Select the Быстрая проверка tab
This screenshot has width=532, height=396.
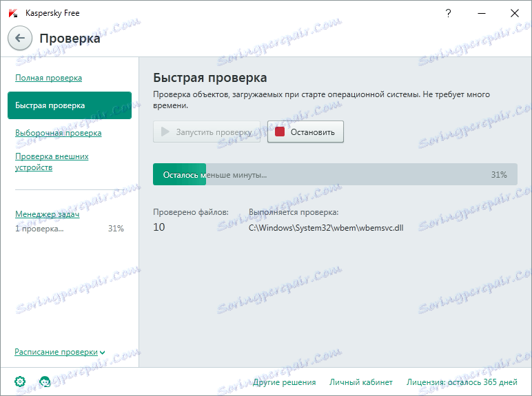(x=70, y=105)
